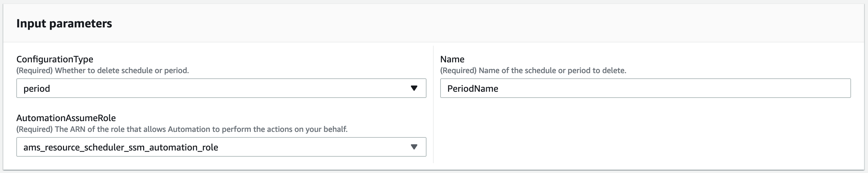Viewport: 868px width, 173px height.
Task: Click the AutomationAssumeRole dropdown arrow icon
Action: click(414, 147)
